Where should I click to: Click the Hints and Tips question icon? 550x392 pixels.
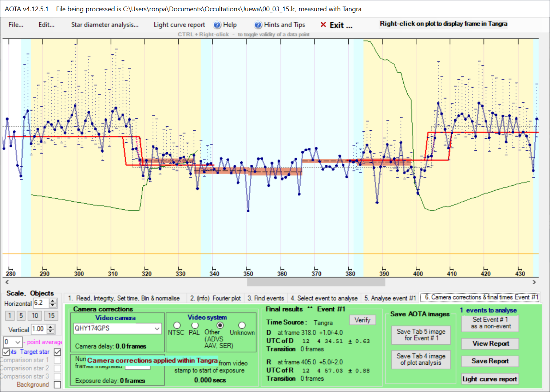(x=258, y=25)
